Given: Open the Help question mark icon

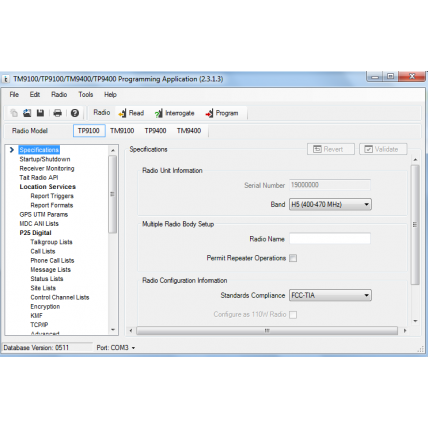Looking at the screenshot, I should [x=75, y=113].
